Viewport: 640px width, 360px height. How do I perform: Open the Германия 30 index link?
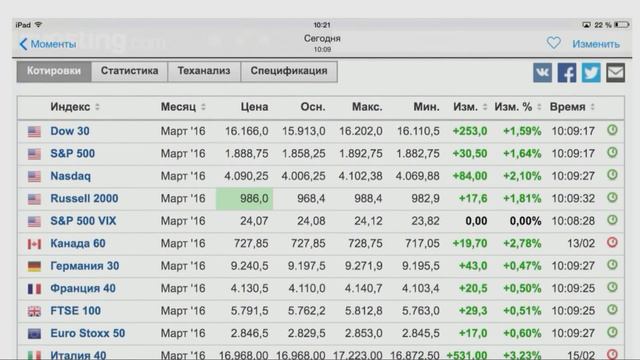(x=85, y=266)
